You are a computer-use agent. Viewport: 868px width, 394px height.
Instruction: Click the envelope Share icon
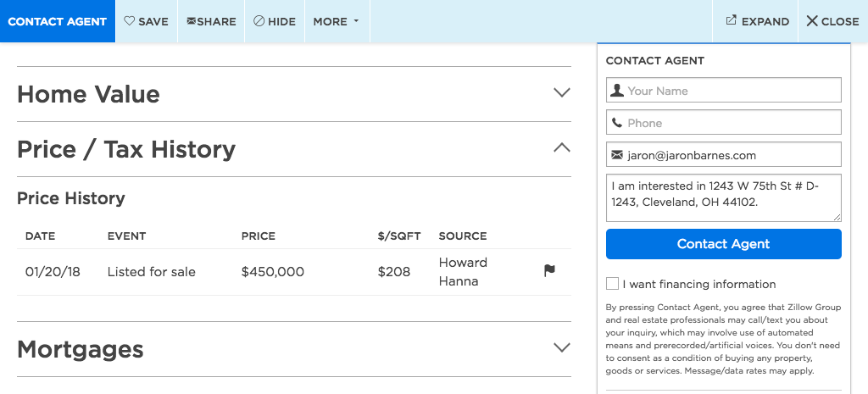tap(192, 21)
